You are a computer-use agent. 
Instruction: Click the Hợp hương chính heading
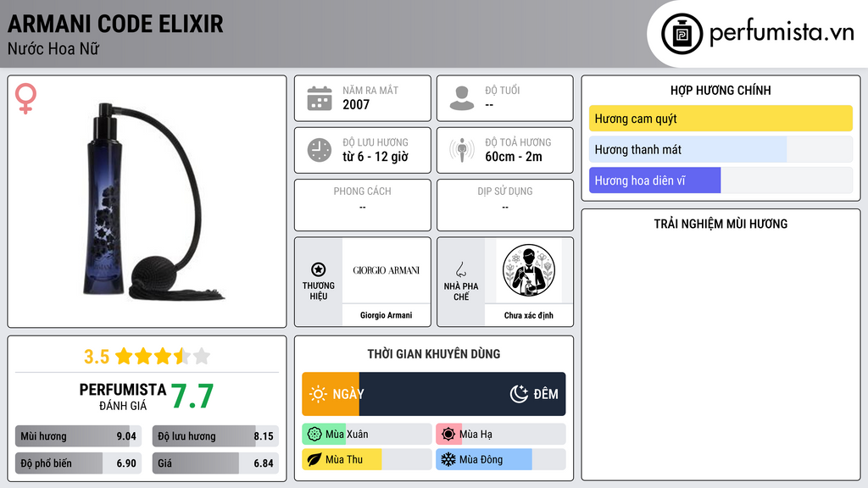point(721,90)
